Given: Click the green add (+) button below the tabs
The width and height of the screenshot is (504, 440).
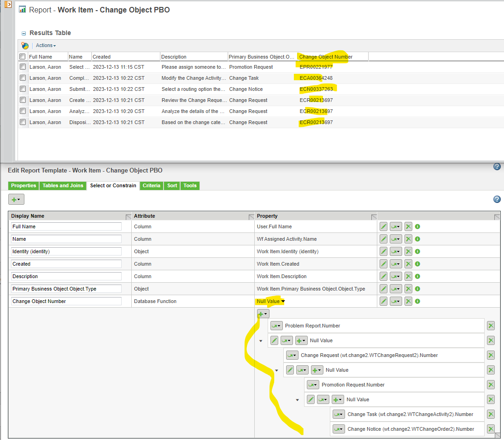Looking at the screenshot, I should 16,199.
